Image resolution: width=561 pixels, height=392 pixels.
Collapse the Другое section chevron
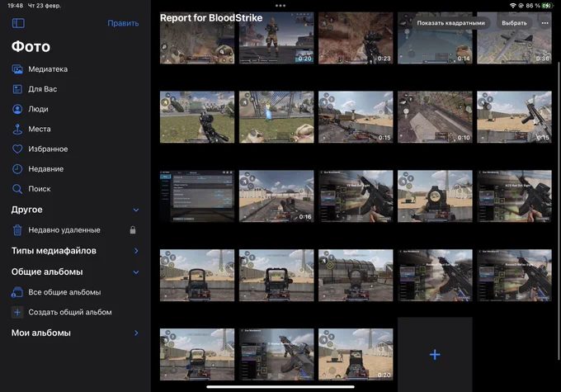click(136, 210)
